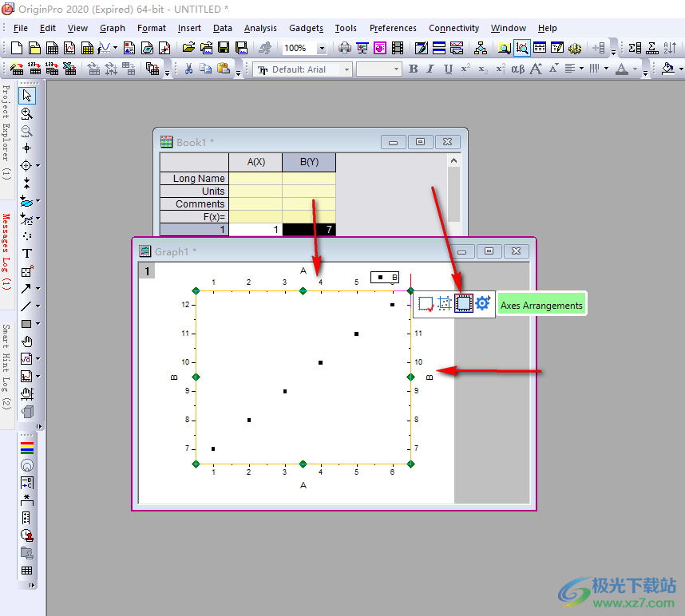The height and width of the screenshot is (616, 685).
Task: Open the 100% zoom level dropdown
Action: point(322,49)
